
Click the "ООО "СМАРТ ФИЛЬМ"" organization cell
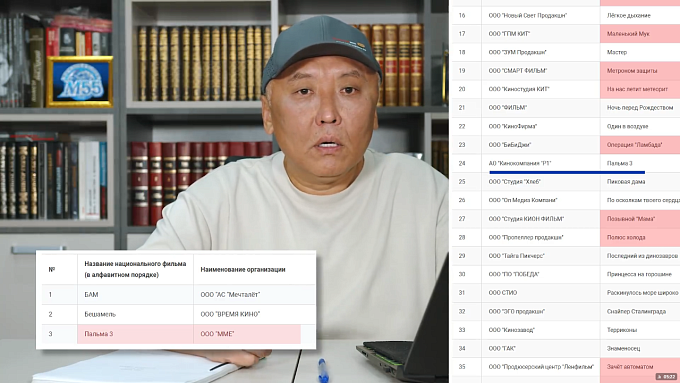540,71
